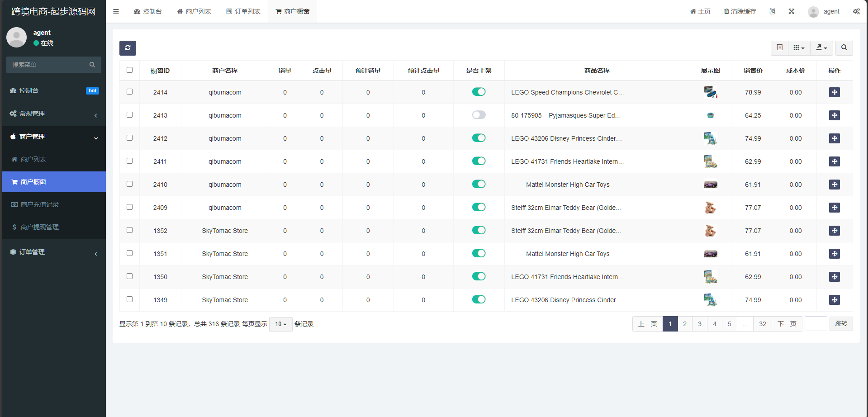Open the columns visibility dropdown
The width and height of the screenshot is (868, 417).
pyautogui.click(x=799, y=48)
